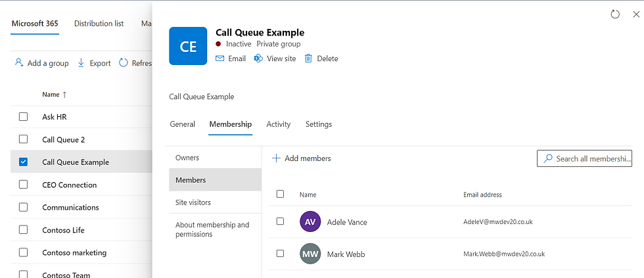The height and width of the screenshot is (278, 644).
Task: Open the Activity tab
Action: [x=279, y=124]
